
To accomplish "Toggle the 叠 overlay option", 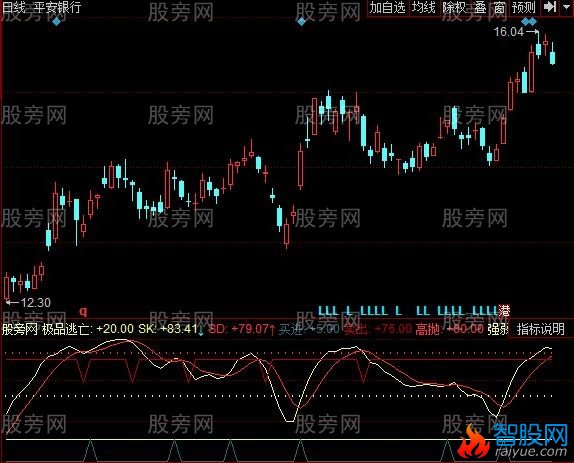I will 480,7.
